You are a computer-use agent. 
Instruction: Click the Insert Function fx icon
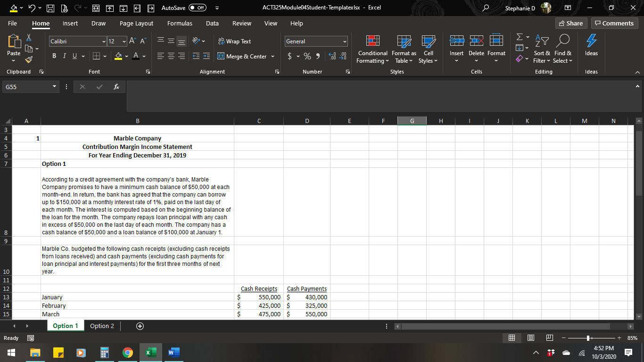click(116, 87)
